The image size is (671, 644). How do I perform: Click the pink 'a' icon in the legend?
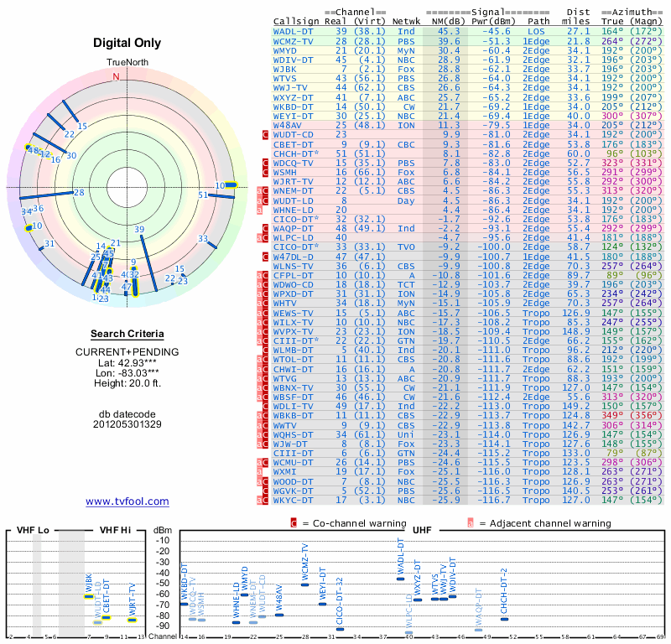pos(471,523)
